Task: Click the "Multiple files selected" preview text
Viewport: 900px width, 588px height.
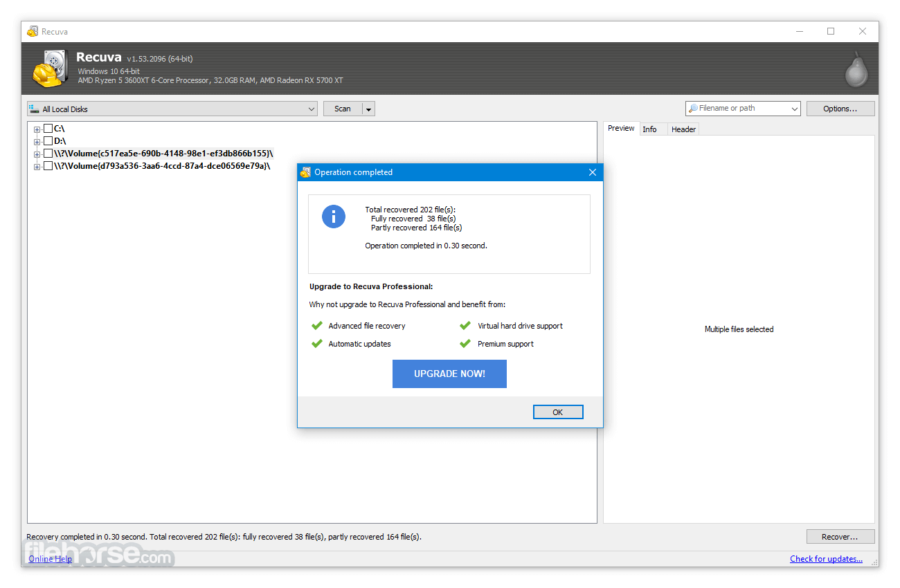Action: click(739, 329)
